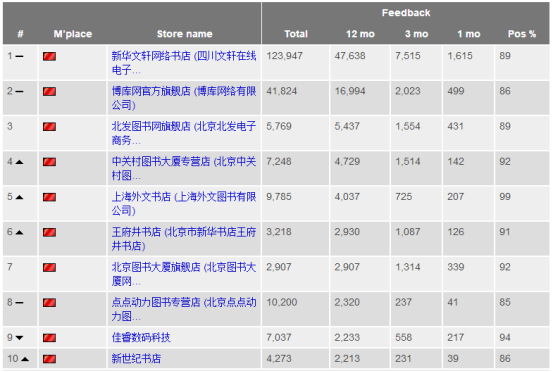Click the unchanged dash indicator in row 1
Screen dimensions: 554x372
(19, 56)
